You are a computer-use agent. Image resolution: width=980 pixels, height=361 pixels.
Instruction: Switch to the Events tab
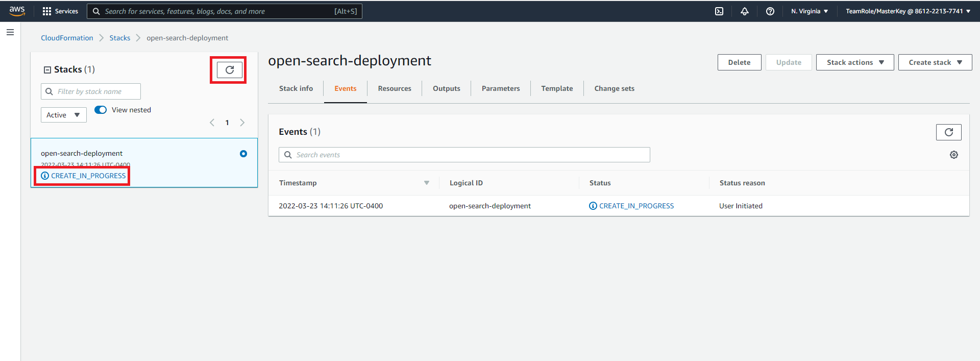coord(346,88)
